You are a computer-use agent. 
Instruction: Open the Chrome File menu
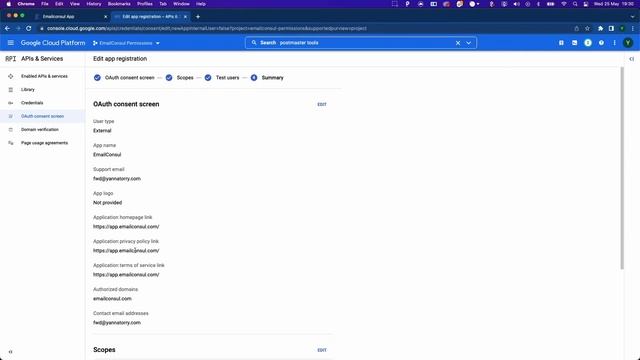pyautogui.click(x=45, y=4)
